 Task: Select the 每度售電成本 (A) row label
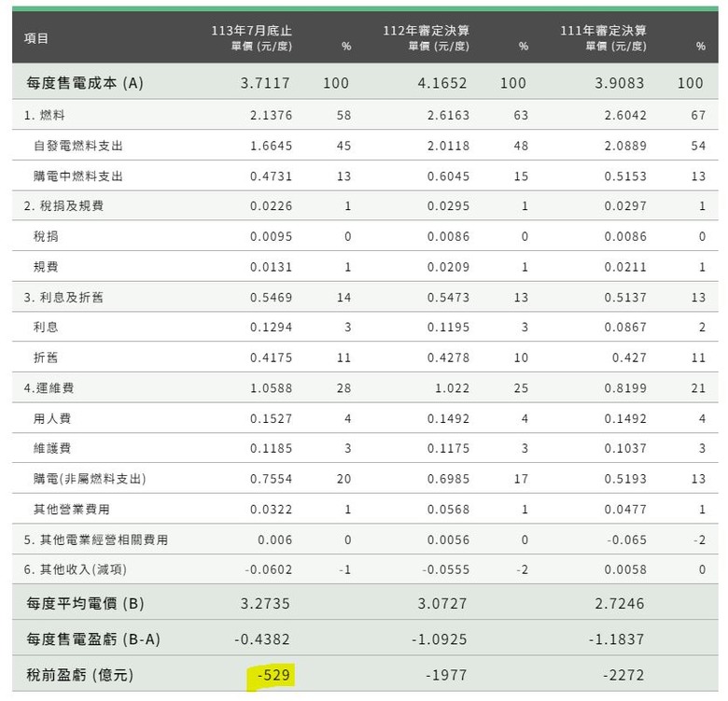tap(85, 83)
